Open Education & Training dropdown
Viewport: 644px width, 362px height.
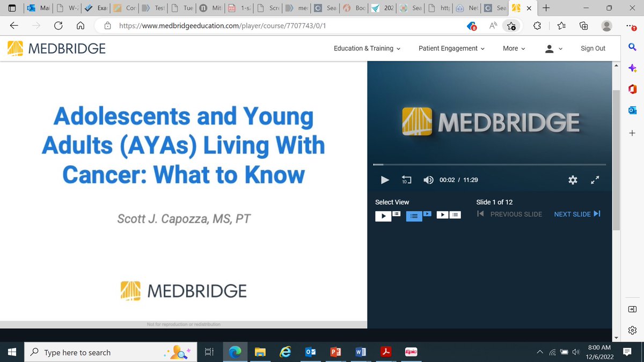(x=367, y=48)
